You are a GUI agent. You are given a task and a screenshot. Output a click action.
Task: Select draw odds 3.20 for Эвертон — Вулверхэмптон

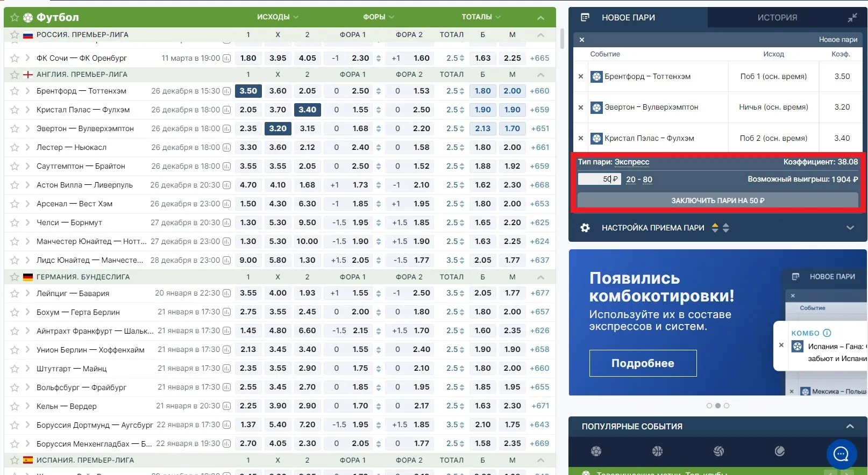pos(278,129)
